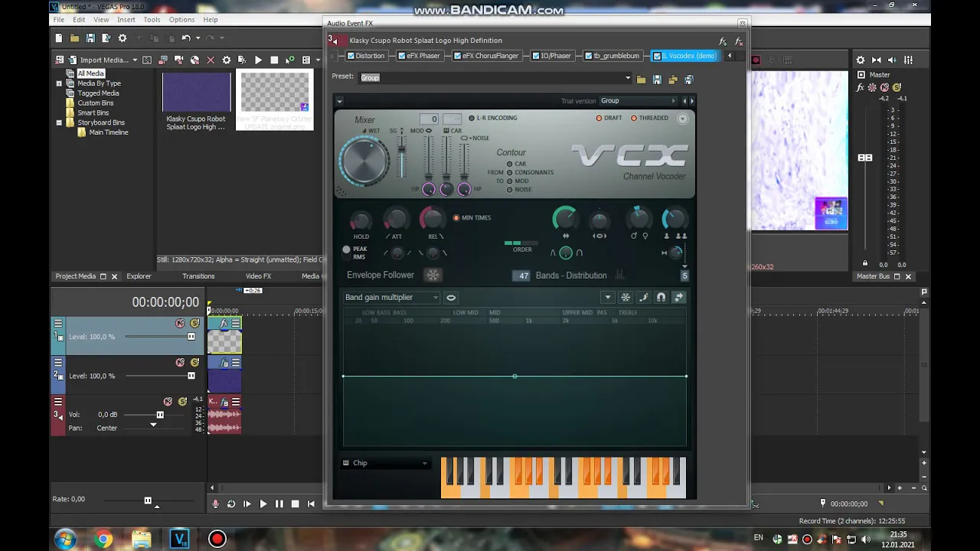Mute audio track 3

click(x=168, y=402)
